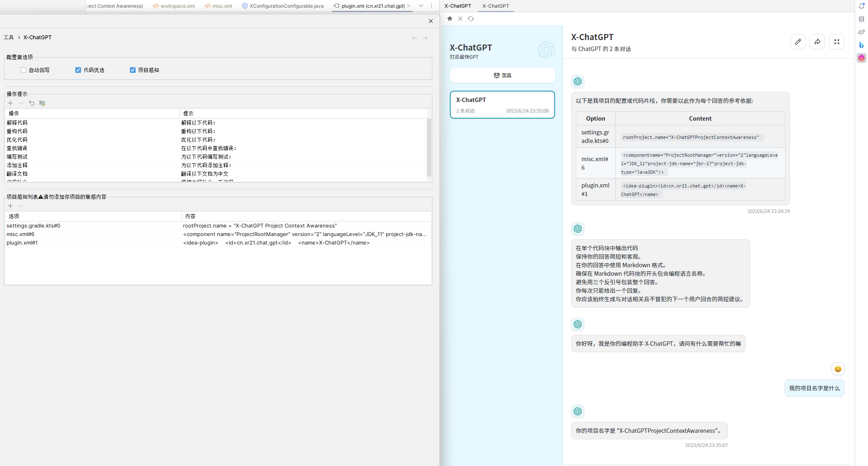Click the home icon in chat panel
This screenshot has width=868, height=466.
(450, 19)
